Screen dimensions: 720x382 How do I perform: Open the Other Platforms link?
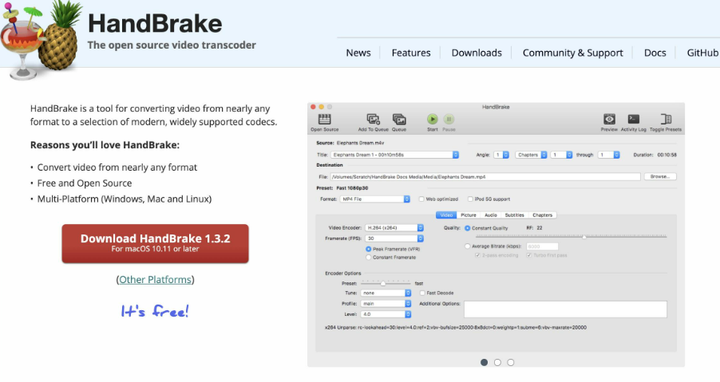(155, 280)
